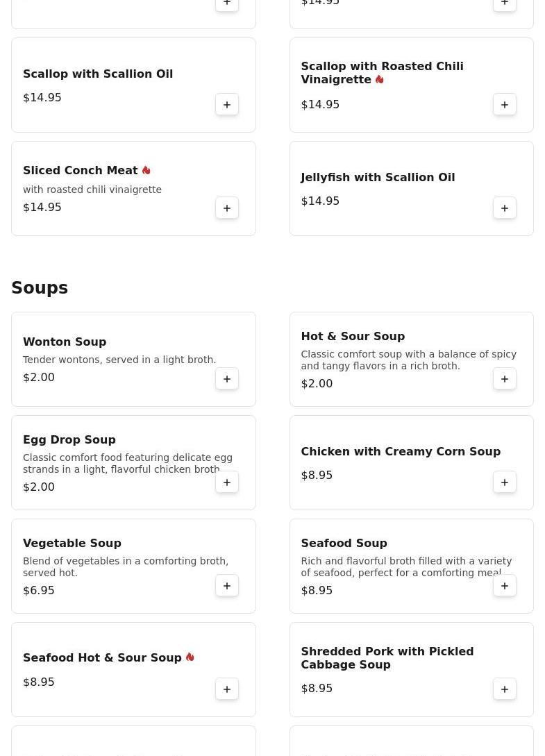Click plus button for Sliced Conch Meat
This screenshot has width=545, height=756.
(x=227, y=208)
